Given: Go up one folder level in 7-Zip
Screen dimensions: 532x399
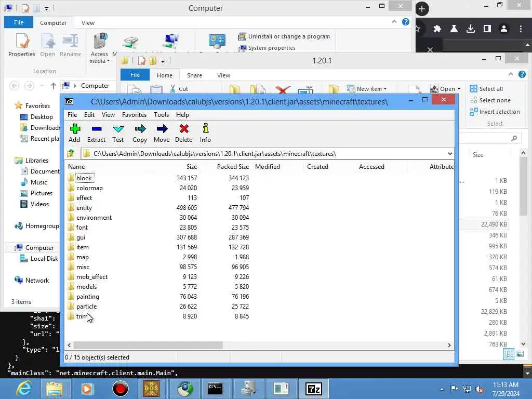Looking at the screenshot, I should click(71, 154).
